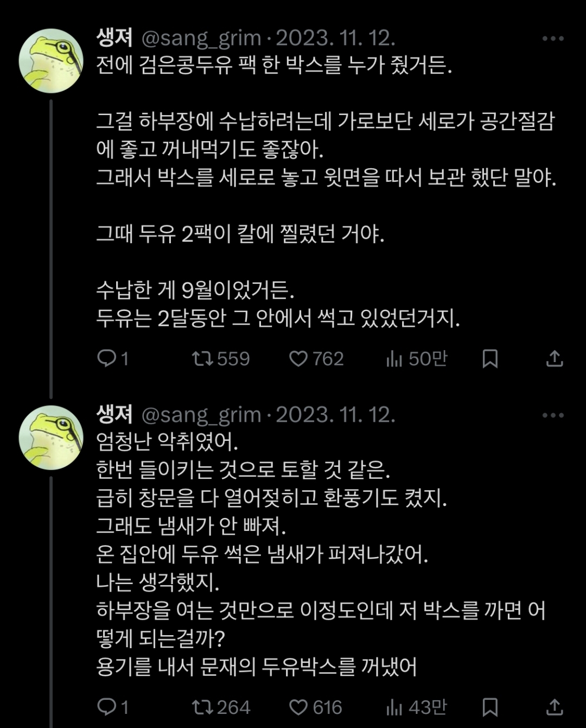
Task: View analytics of first tweet (50만)
Action: tap(394, 358)
